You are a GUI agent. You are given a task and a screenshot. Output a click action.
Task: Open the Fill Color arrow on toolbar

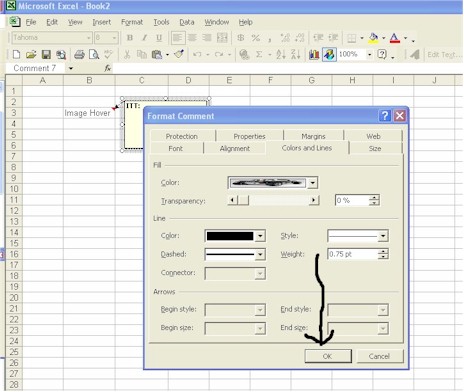pos(384,38)
